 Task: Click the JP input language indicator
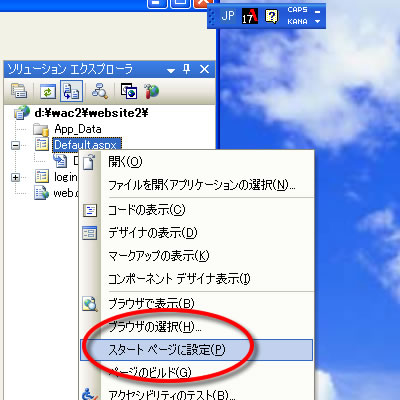click(228, 16)
